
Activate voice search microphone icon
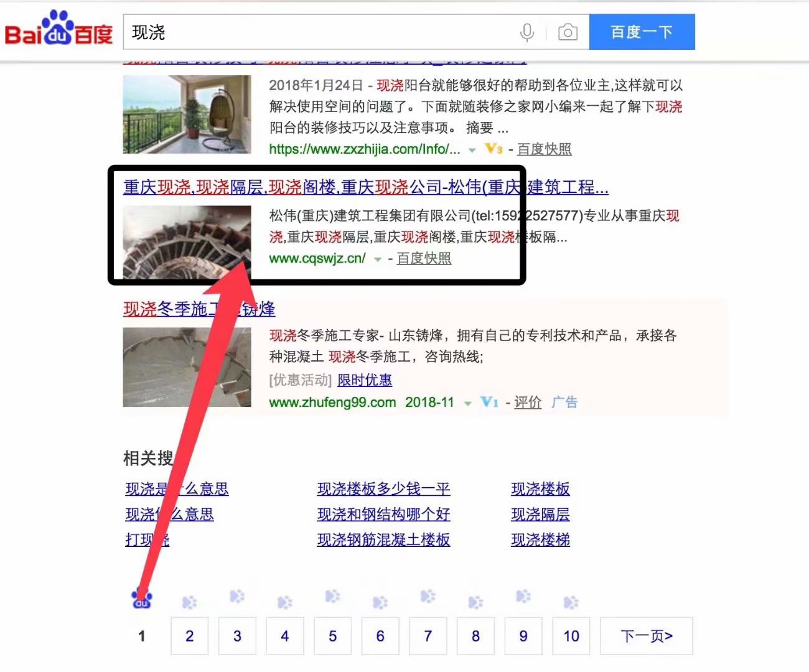pyautogui.click(x=526, y=32)
